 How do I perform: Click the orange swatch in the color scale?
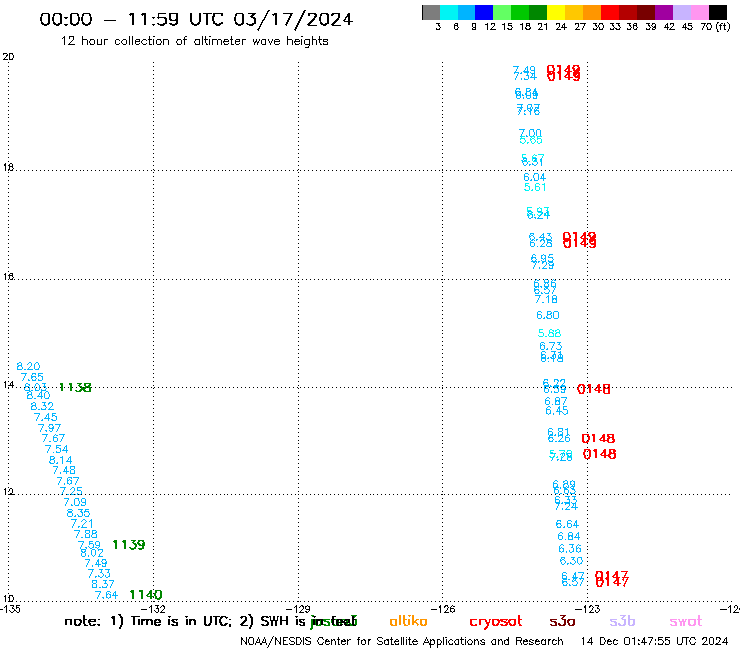pos(592,12)
